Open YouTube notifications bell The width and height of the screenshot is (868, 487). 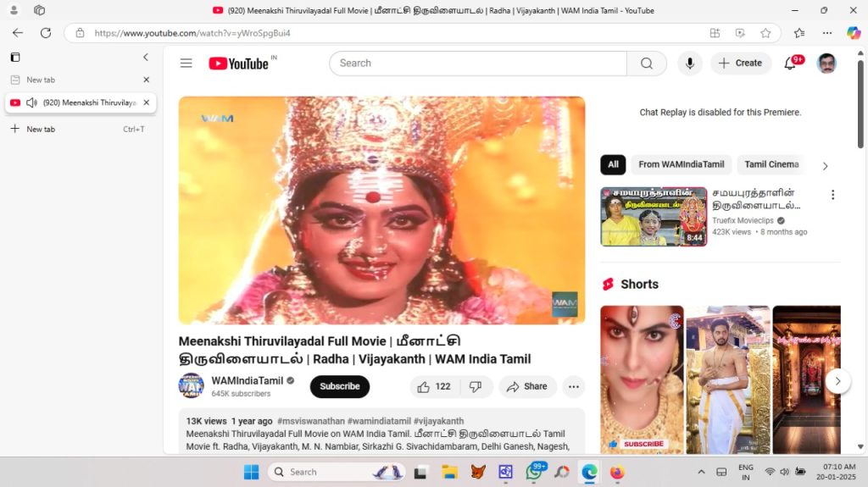pyautogui.click(x=791, y=63)
